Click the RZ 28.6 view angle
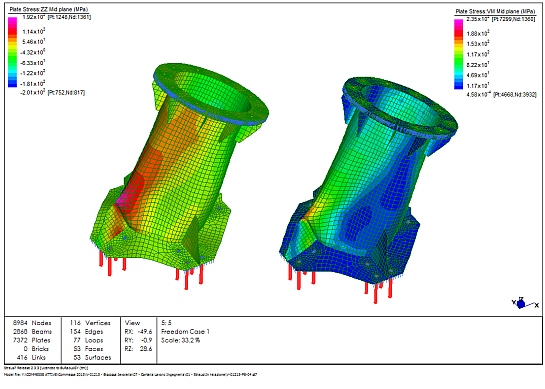This screenshot has height=389, width=545. [x=138, y=349]
